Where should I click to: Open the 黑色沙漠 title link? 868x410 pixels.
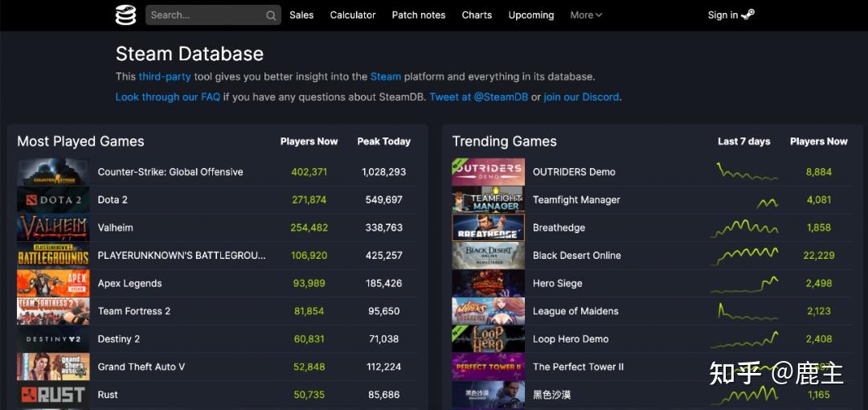(x=552, y=395)
